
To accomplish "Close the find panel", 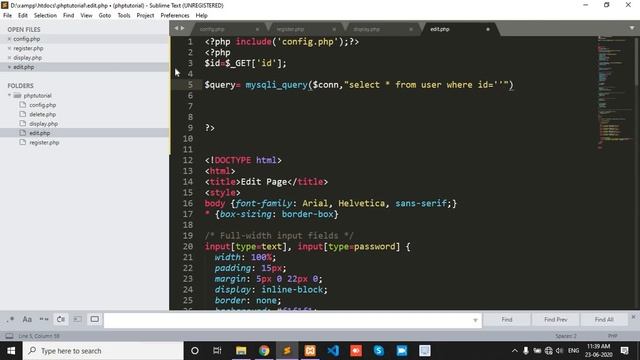I will tap(633, 317).
